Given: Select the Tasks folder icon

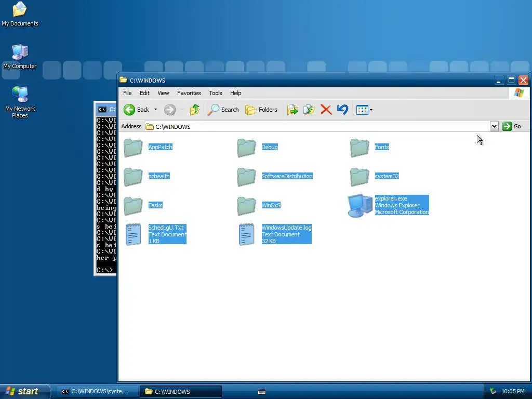Looking at the screenshot, I should point(133,206).
